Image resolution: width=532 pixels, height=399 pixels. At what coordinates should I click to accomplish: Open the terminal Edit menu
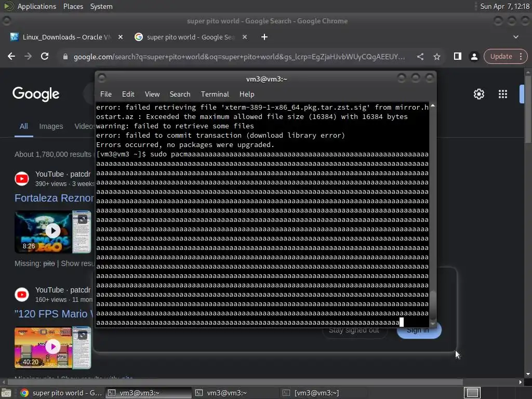(128, 95)
